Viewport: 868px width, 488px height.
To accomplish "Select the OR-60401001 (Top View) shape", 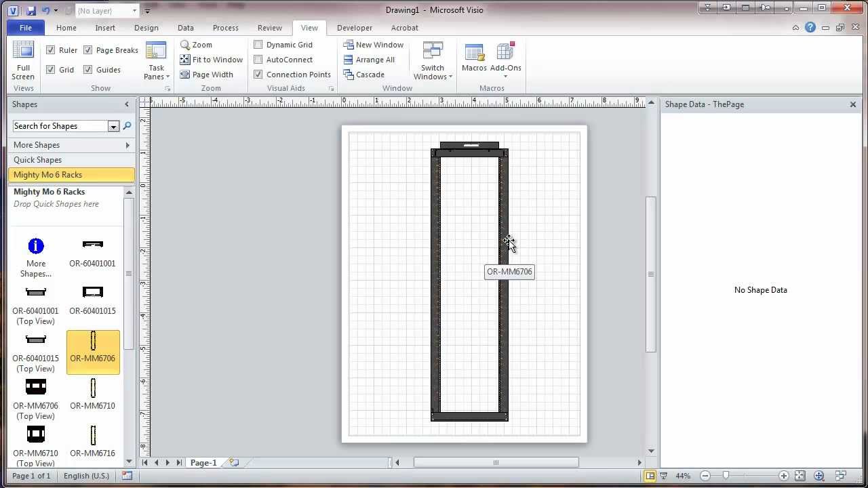I will click(36, 305).
